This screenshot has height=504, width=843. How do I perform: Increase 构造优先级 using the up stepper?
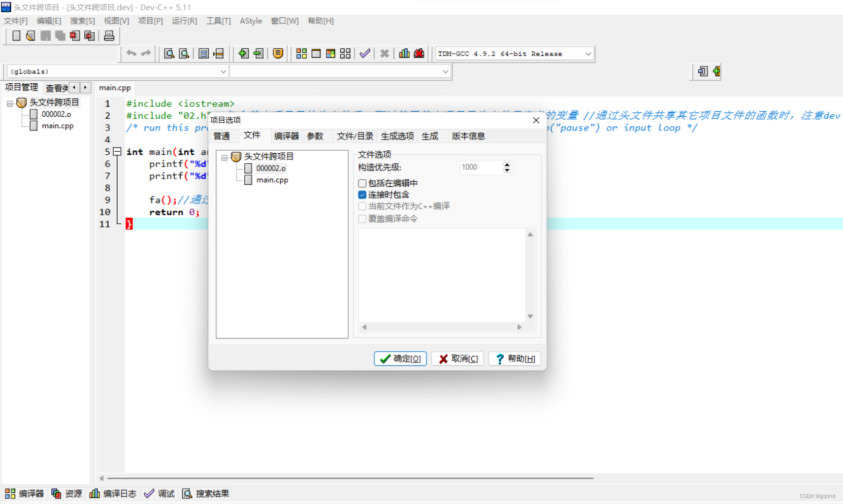507,164
